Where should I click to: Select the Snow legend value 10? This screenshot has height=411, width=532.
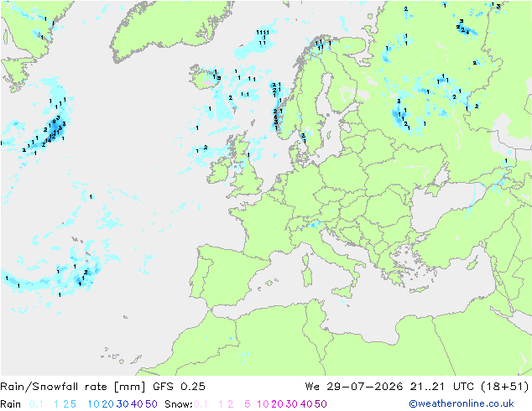(263, 404)
